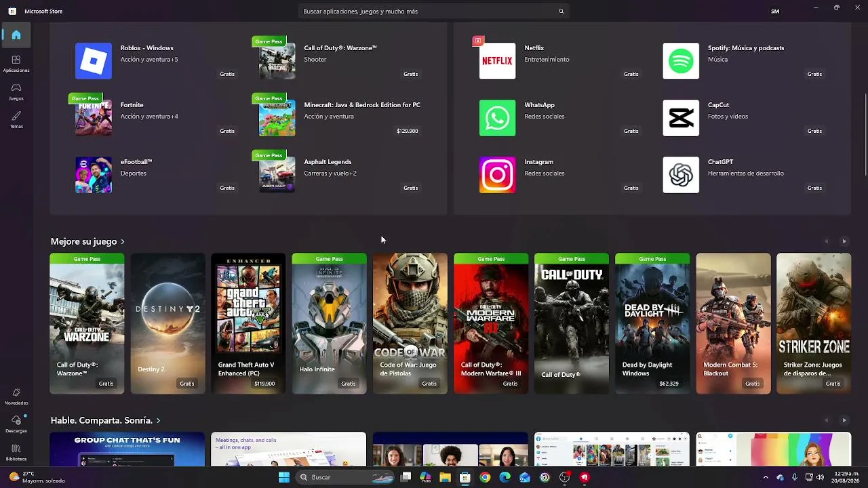Open Google Chrome from taskbar
The image size is (868, 488).
click(x=485, y=477)
